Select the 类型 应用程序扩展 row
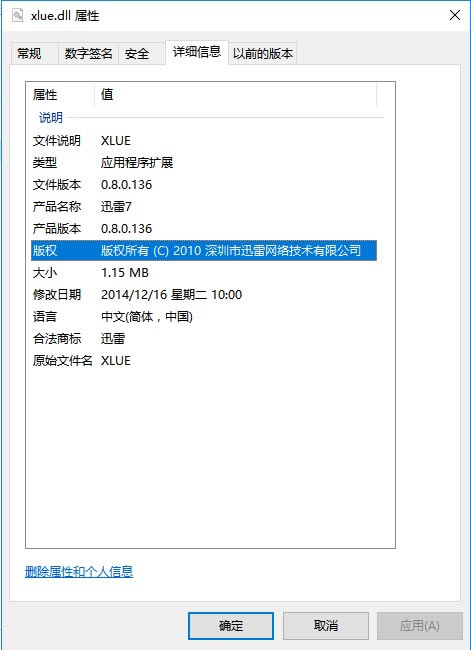Image resolution: width=471 pixels, height=650 pixels. click(x=204, y=162)
